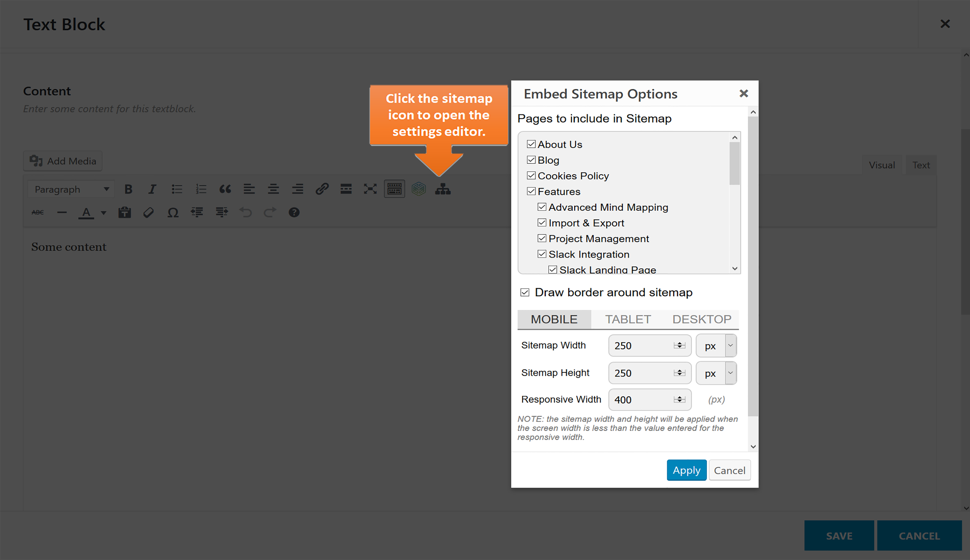Toggle Draw border around sitemap
The image size is (970, 560).
point(525,293)
